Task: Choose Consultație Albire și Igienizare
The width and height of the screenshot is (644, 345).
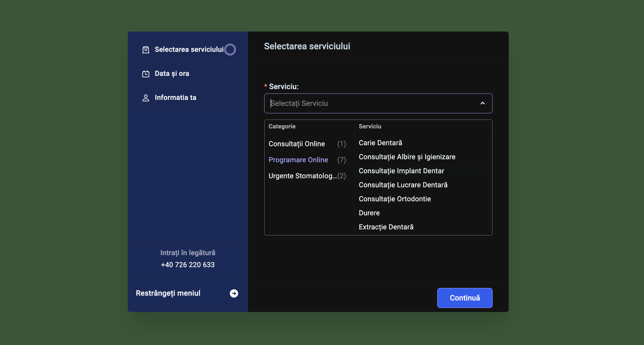Action: pyautogui.click(x=407, y=157)
